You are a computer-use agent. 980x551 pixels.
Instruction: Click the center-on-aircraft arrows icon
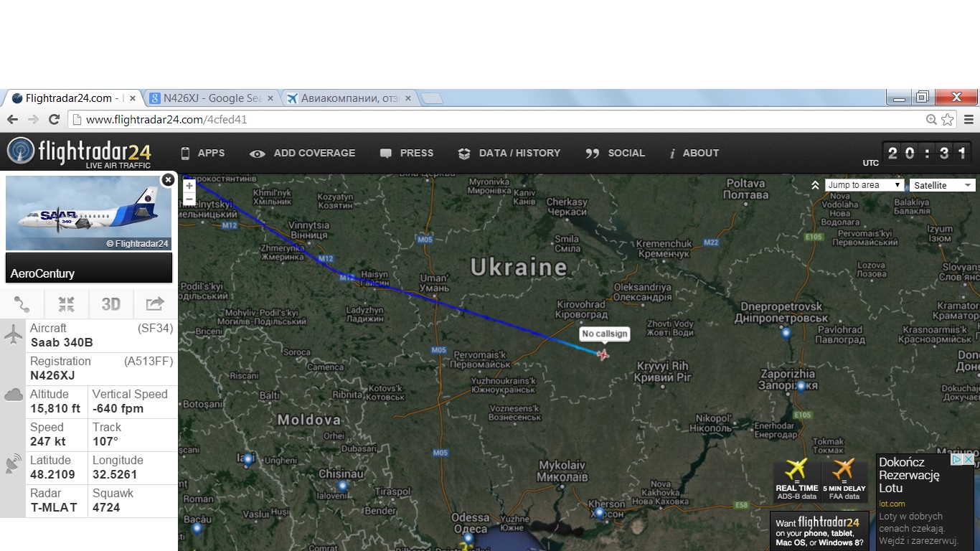click(66, 304)
